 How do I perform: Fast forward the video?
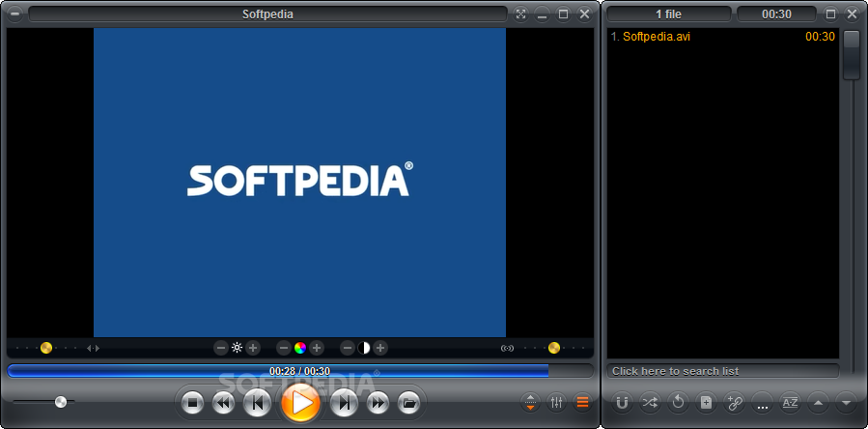click(378, 403)
